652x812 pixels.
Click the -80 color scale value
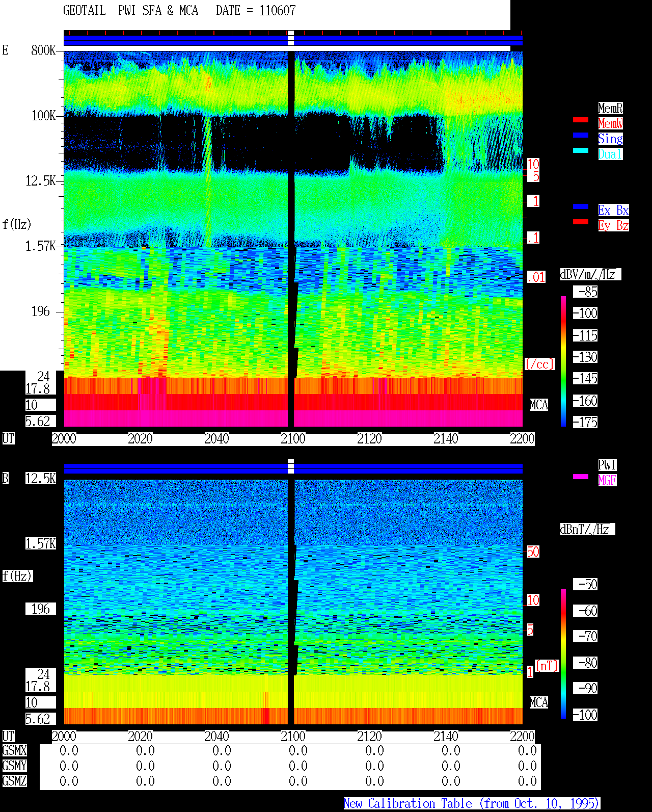click(x=586, y=663)
